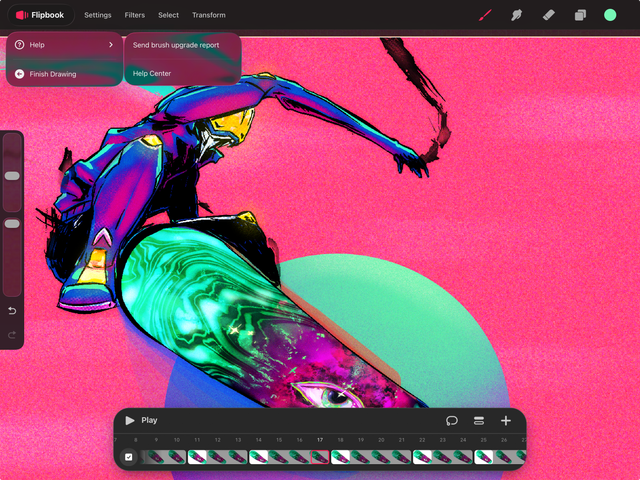Jump to frame marker 8
Screen dimensions: 640x480
pyautogui.click(x=136, y=440)
